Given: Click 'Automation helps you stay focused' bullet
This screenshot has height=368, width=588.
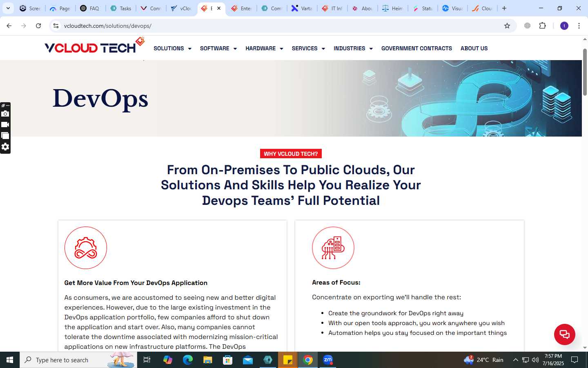Looking at the screenshot, I should click(x=417, y=333).
